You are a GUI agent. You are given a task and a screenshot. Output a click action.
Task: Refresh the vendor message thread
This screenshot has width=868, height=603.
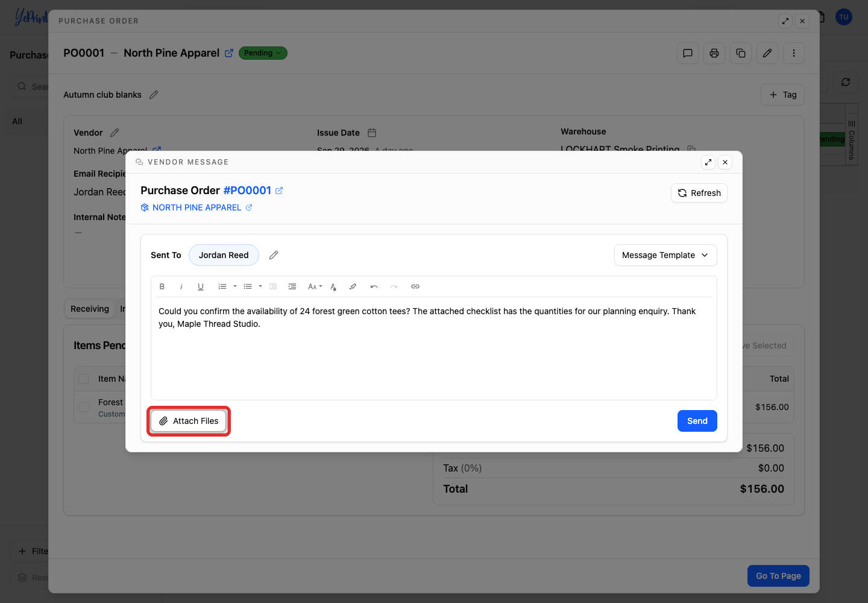tap(699, 193)
